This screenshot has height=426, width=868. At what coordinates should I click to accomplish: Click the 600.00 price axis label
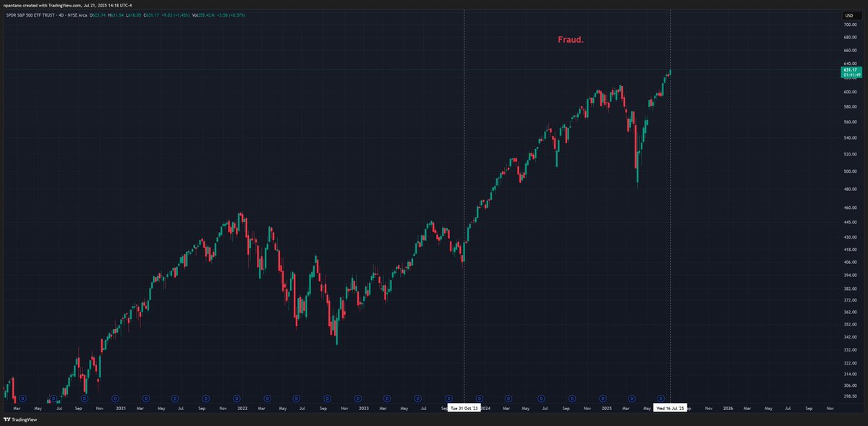850,92
